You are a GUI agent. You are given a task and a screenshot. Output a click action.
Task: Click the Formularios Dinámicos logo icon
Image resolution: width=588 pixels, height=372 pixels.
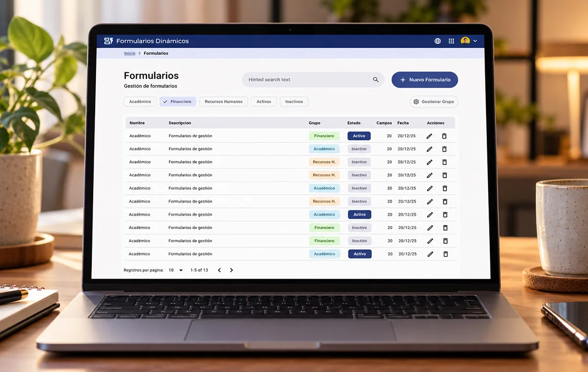pyautogui.click(x=108, y=41)
